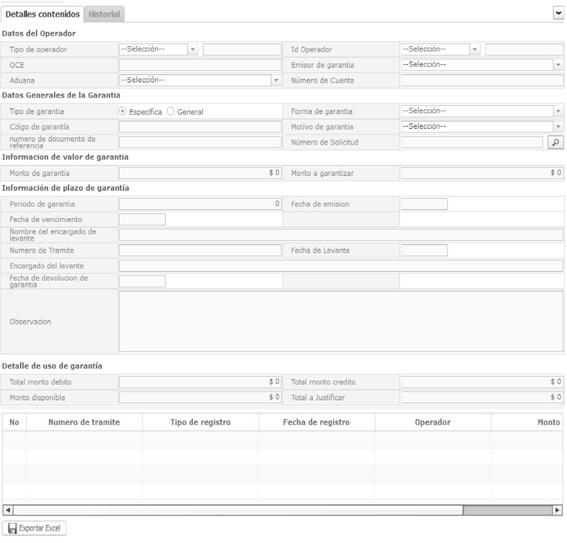This screenshot has height=543, width=567.
Task: Click the Total a Justificar field
Action: (x=482, y=397)
